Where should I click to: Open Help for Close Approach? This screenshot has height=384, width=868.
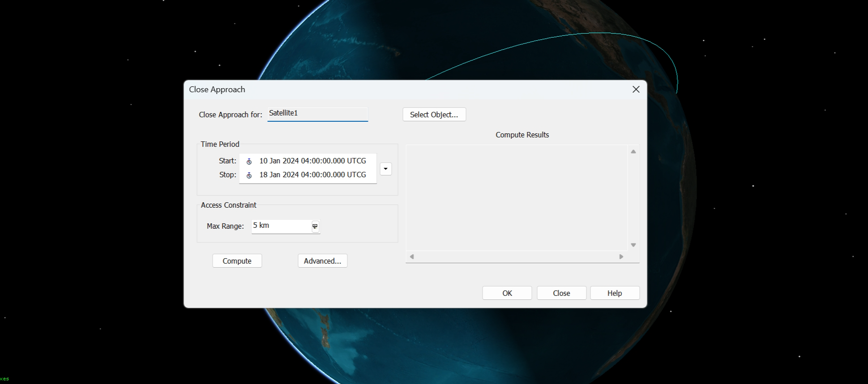[x=615, y=293]
